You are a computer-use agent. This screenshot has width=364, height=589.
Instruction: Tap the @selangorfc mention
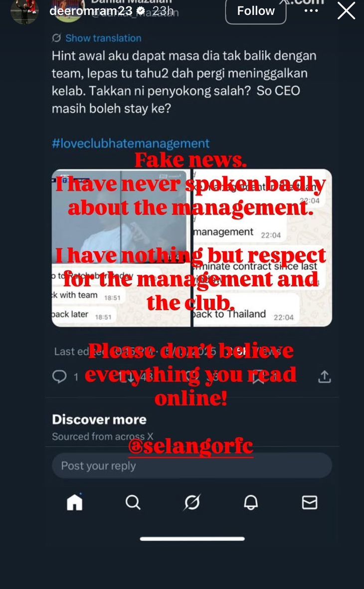[x=191, y=447]
